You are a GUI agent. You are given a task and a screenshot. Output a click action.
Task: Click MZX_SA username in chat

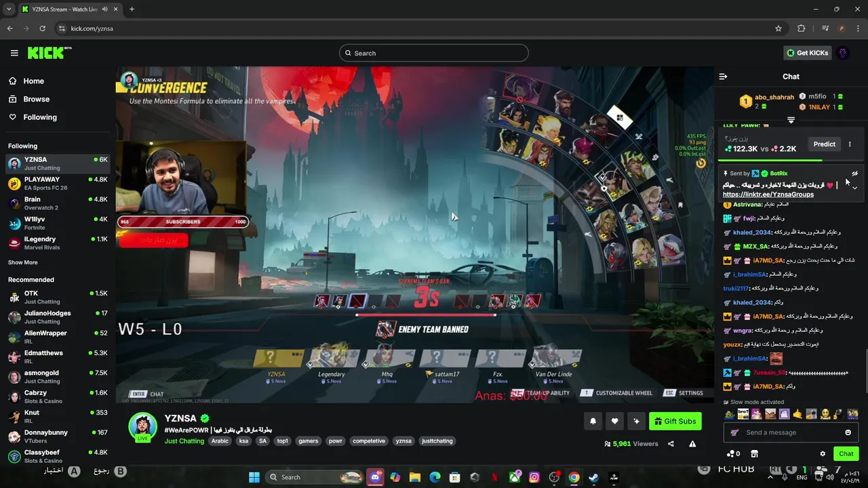pos(755,247)
